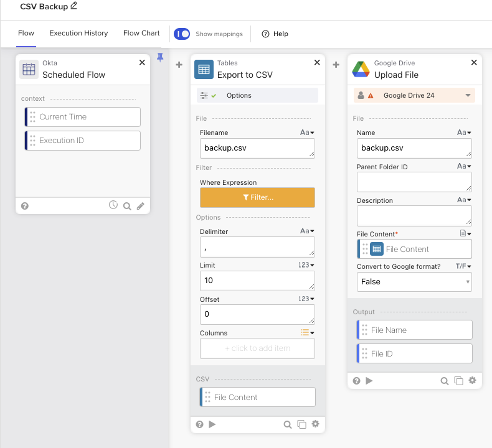Change Convert to Google format type dropdown
Viewport: 492px width, 448px height.
click(x=463, y=266)
